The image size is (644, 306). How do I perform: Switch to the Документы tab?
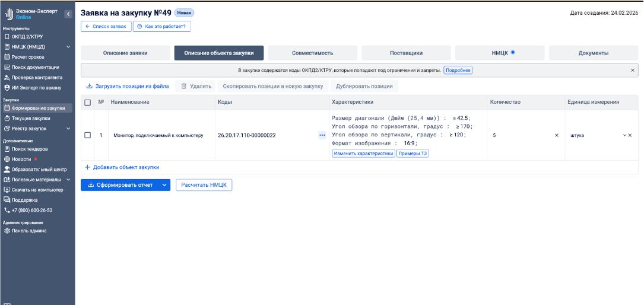pos(593,53)
